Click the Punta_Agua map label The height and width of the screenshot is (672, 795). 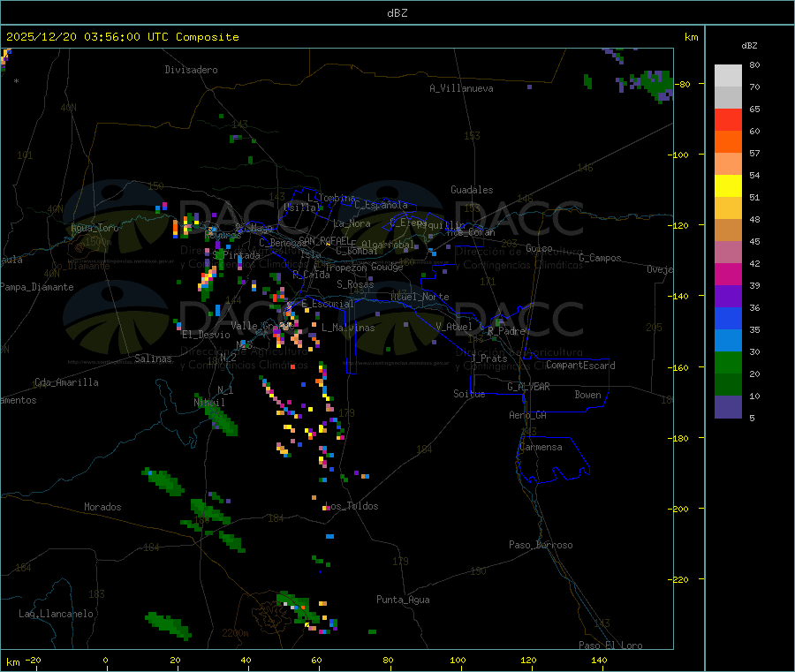click(403, 600)
